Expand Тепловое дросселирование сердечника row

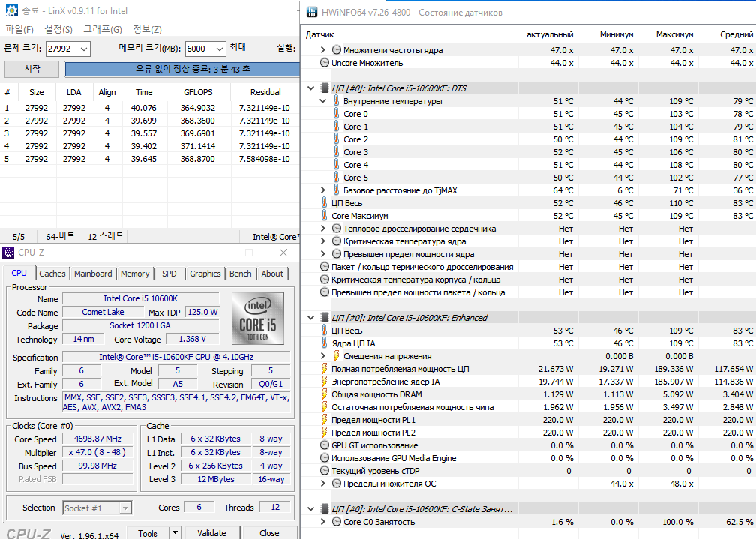tap(323, 229)
